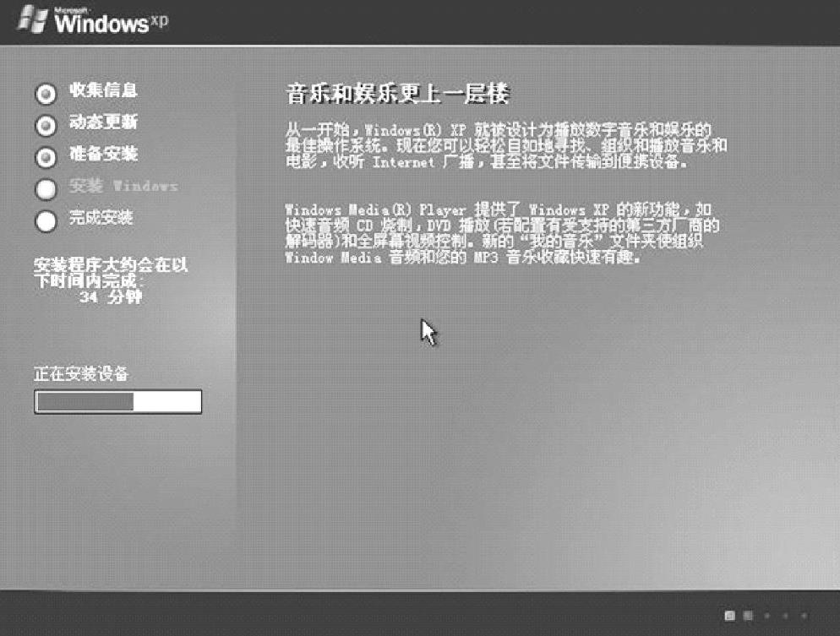Click the 完成安装 step label
Viewport: 840px width, 636px height.
(101, 217)
